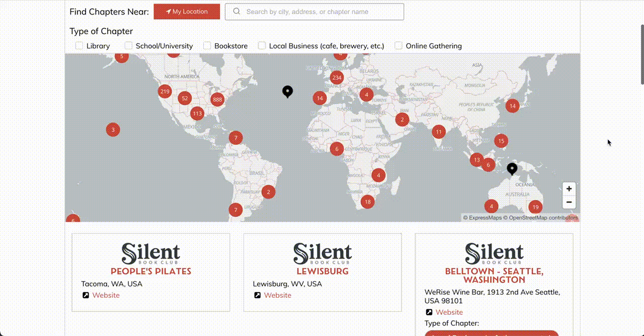
Task: Open the 11 cluster marker over India
Action: 439,132
